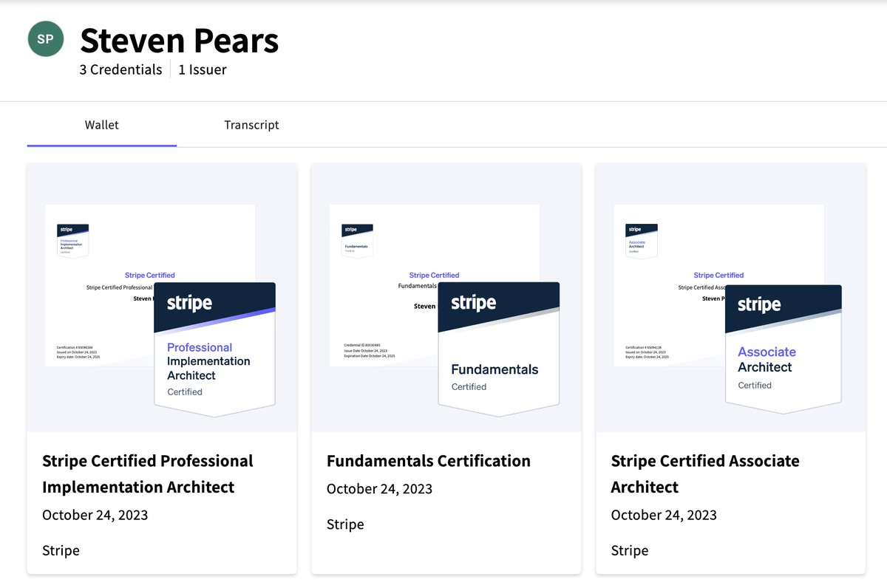Open the Fundamentals Certified badge
This screenshot has height=588, width=887.
(x=499, y=349)
